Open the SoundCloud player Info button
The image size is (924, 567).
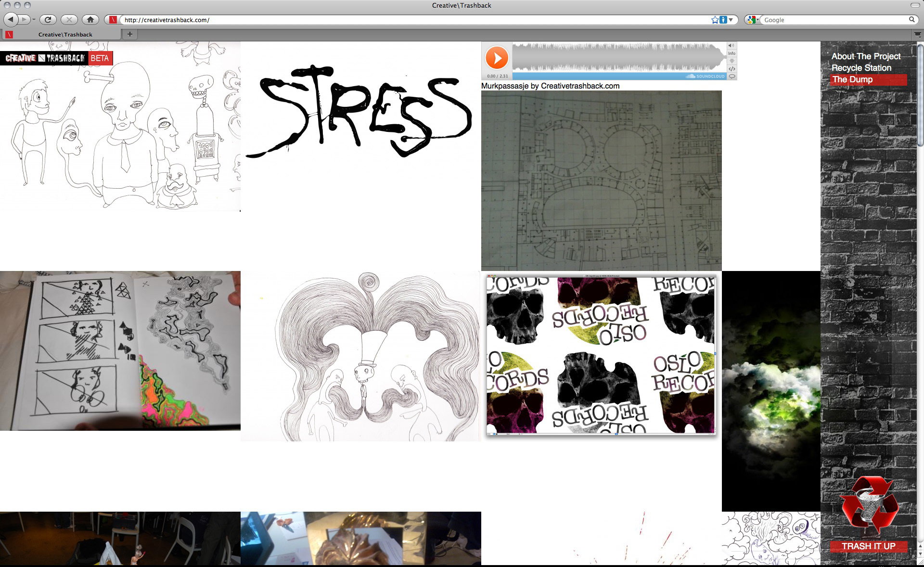[731, 53]
